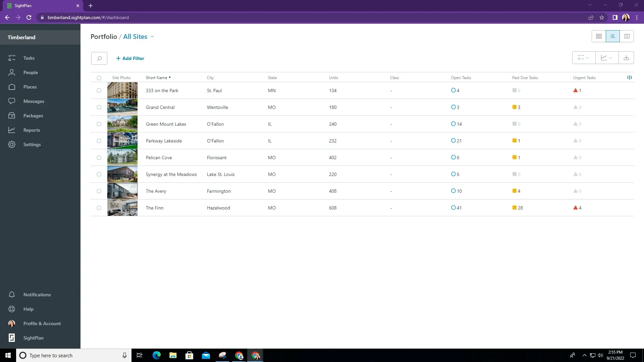Sort by Units column header
This screenshot has height=362, width=644.
pos(333,78)
